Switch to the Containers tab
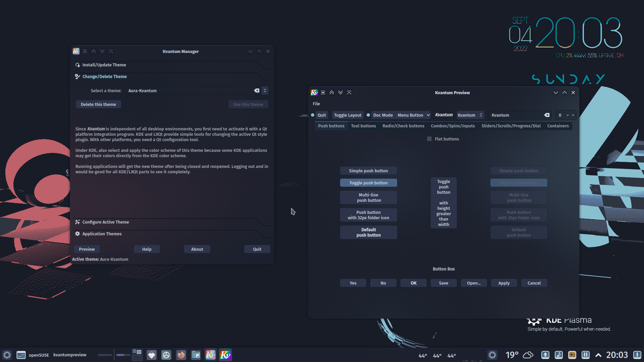This screenshot has height=362, width=644. pos(558,126)
